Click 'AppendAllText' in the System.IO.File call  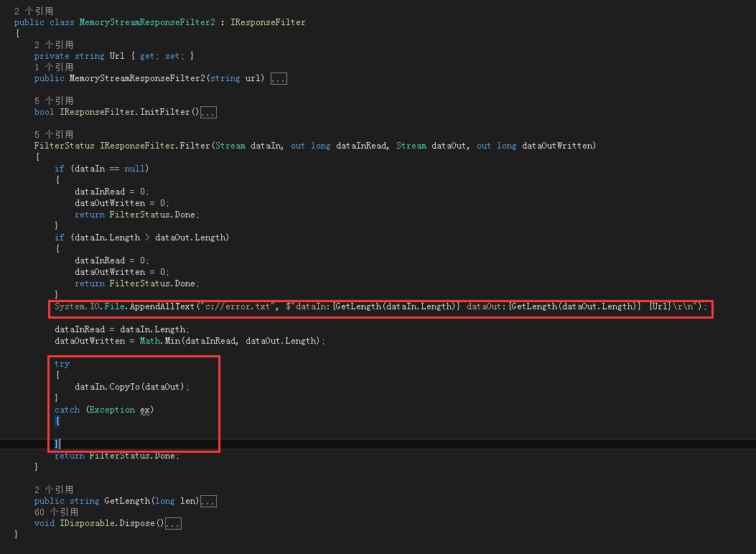(162, 306)
